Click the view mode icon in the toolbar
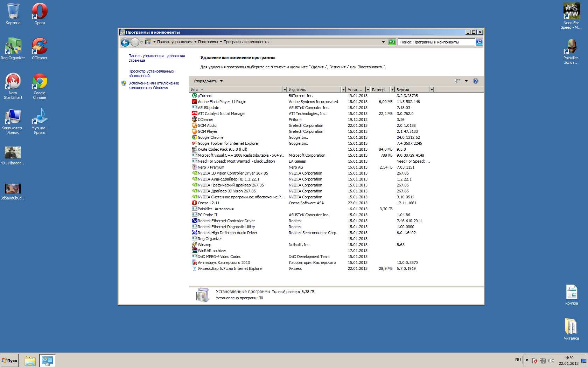The height and width of the screenshot is (368, 588). [458, 81]
